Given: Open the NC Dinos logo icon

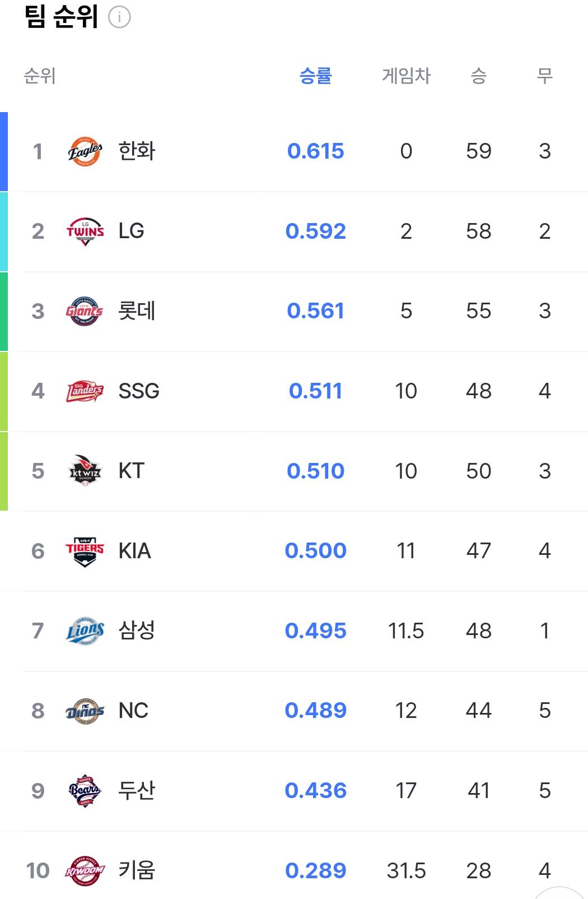Looking at the screenshot, I should click(85, 711).
